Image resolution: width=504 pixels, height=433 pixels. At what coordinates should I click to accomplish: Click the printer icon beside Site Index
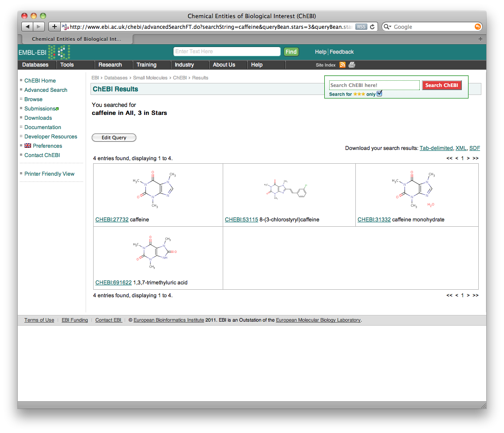click(352, 65)
